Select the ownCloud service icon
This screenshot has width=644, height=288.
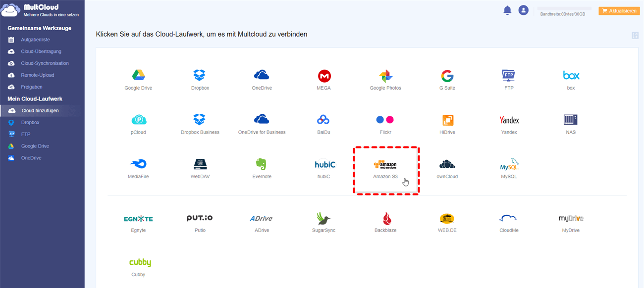click(447, 164)
